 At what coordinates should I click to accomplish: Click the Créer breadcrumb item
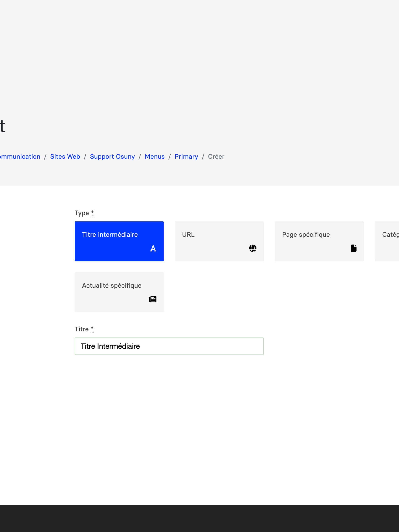coord(216,156)
